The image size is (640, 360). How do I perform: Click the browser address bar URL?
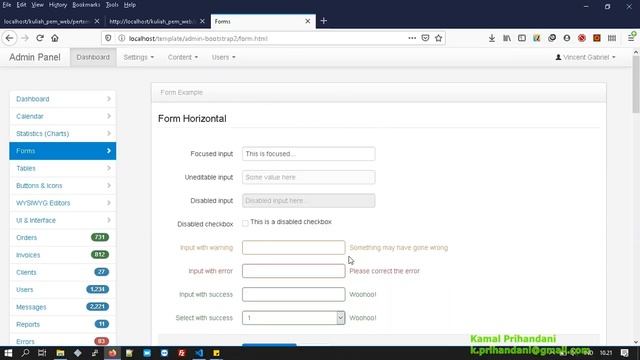(x=198, y=38)
